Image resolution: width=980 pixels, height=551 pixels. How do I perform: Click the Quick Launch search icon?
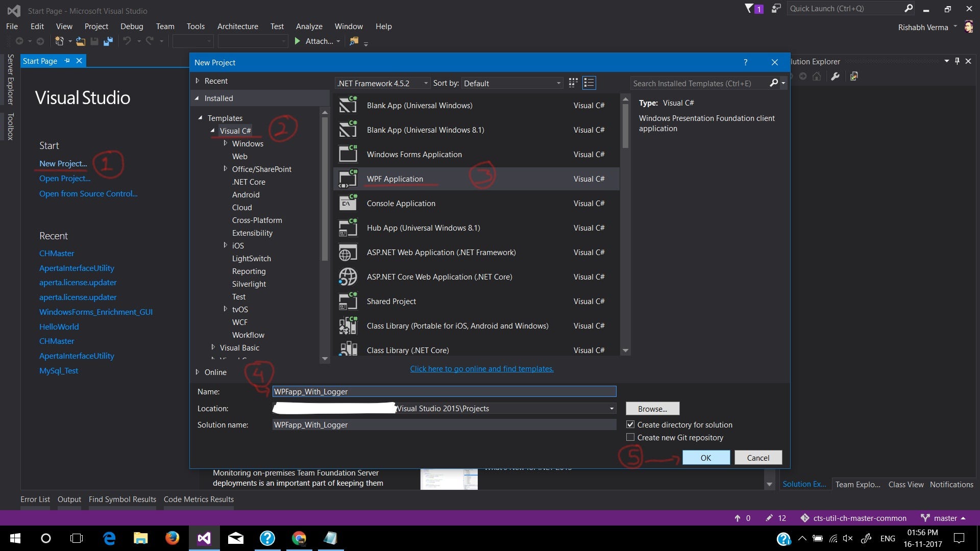(x=909, y=8)
